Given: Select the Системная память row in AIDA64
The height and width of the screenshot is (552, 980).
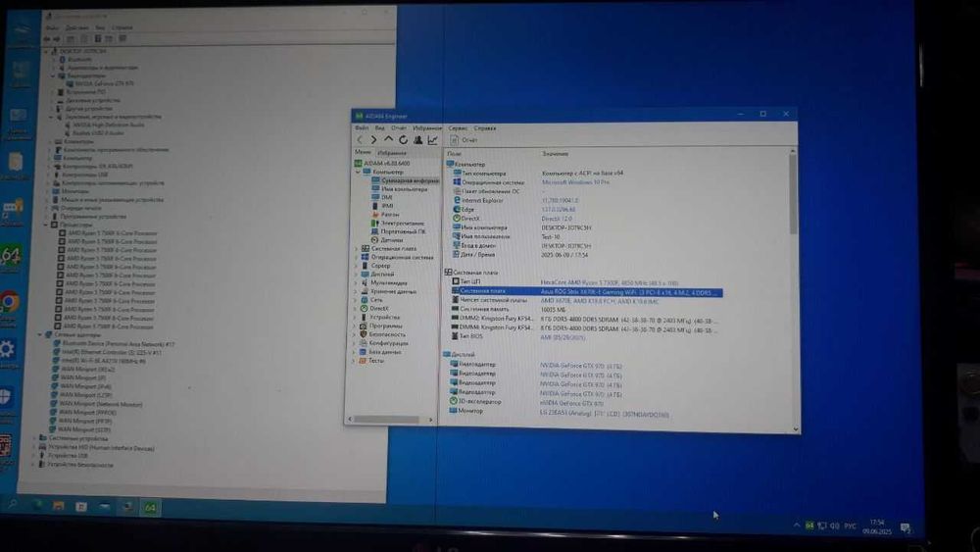Looking at the screenshot, I should [x=508, y=310].
